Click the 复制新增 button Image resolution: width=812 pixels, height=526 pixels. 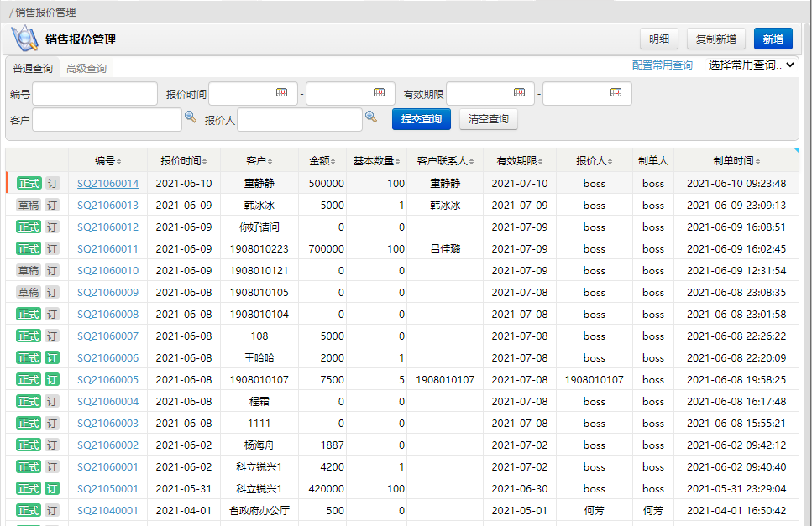tap(715, 39)
